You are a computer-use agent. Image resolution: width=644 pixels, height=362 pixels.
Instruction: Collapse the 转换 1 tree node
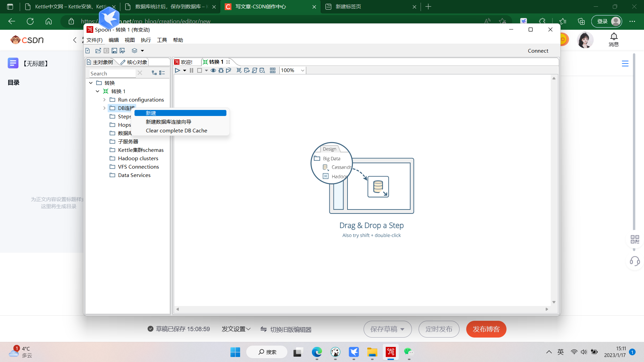(98, 91)
